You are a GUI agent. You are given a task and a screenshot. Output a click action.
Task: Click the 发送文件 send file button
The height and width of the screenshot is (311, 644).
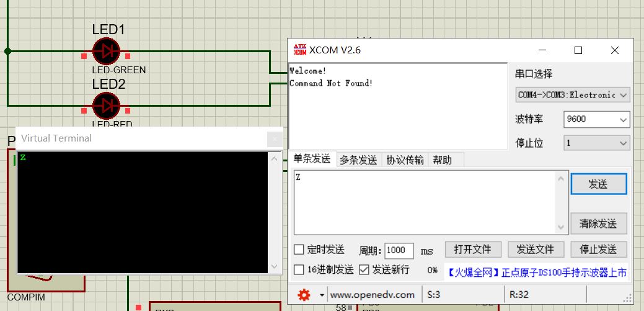536,250
